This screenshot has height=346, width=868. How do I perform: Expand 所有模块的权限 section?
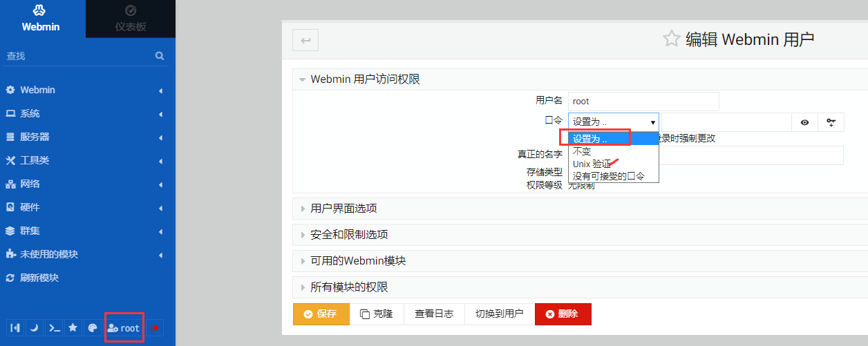coord(581,287)
